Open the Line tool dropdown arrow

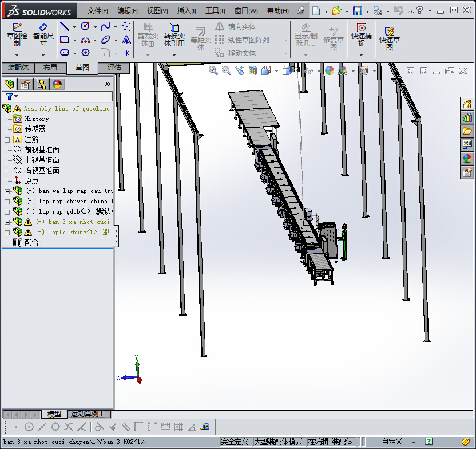(x=75, y=27)
